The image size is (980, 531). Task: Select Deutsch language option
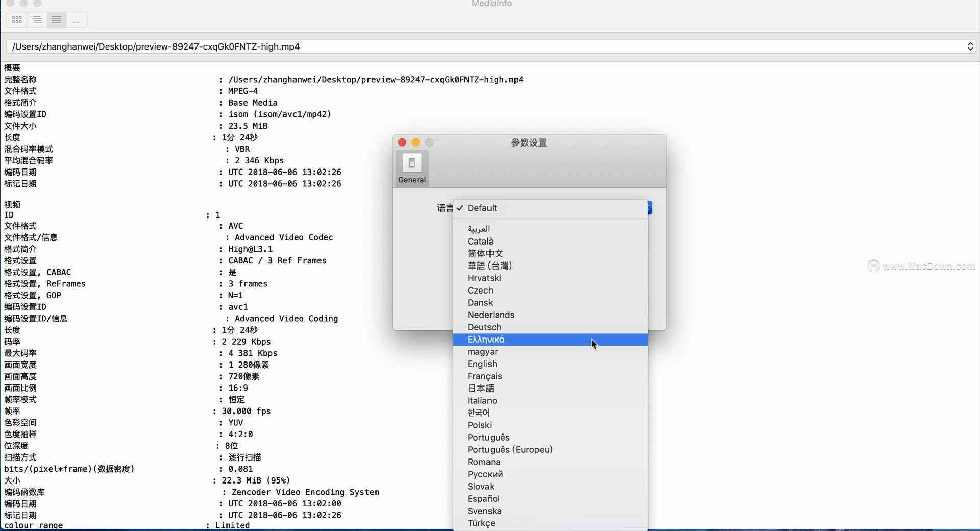click(x=550, y=327)
